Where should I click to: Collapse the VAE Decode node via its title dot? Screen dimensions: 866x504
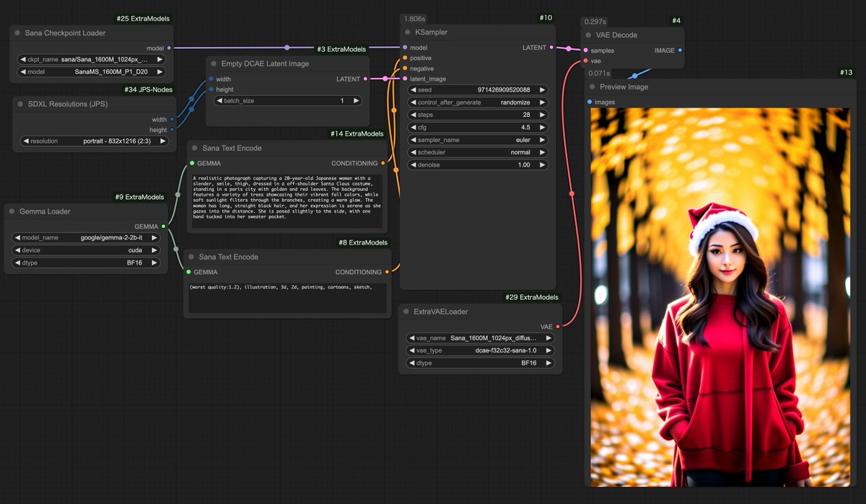coord(588,35)
